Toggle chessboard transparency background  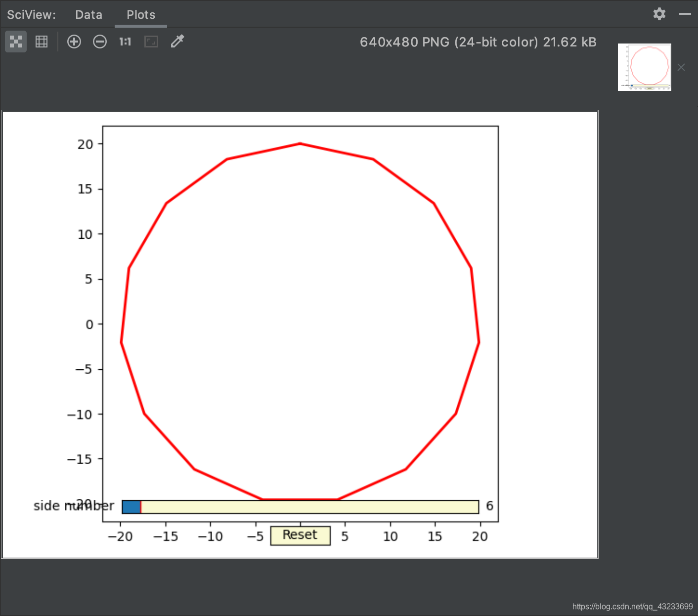click(16, 42)
